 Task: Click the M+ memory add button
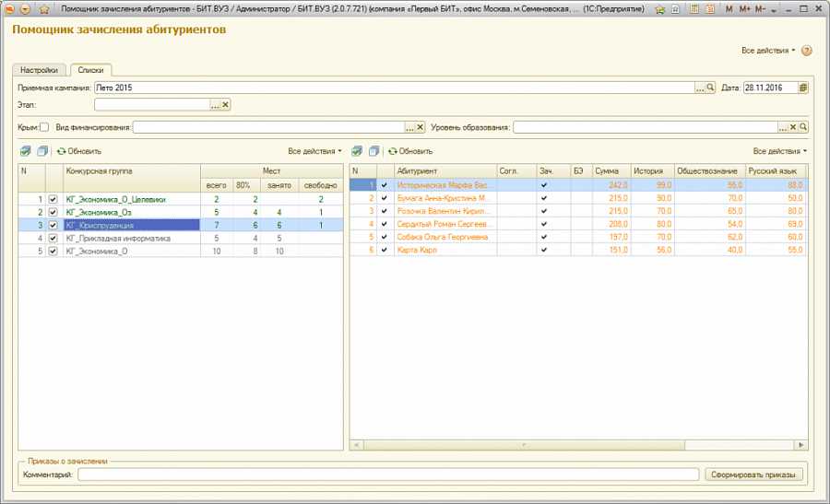coord(744,9)
